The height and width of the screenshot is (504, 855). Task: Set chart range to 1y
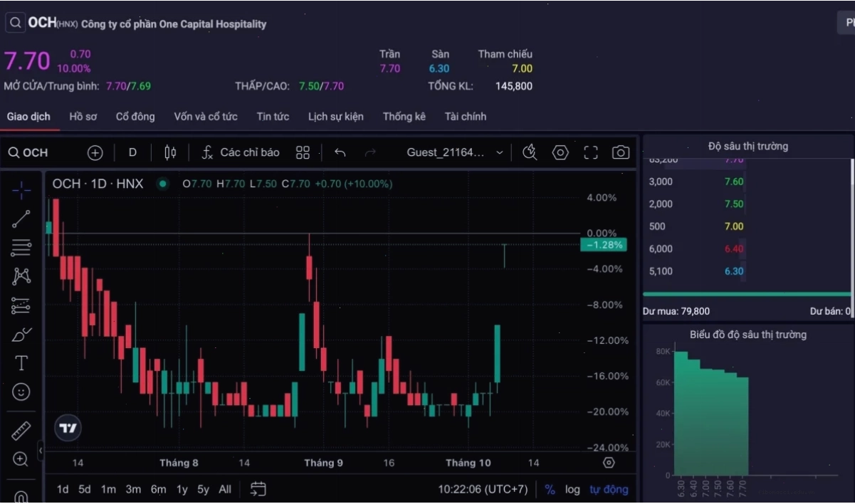[182, 490]
